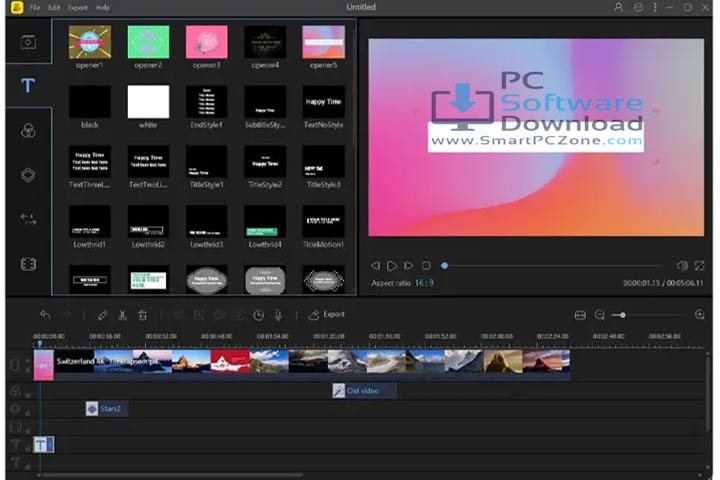
Task: Select the EndStyle1 credits template
Action: 206,102
